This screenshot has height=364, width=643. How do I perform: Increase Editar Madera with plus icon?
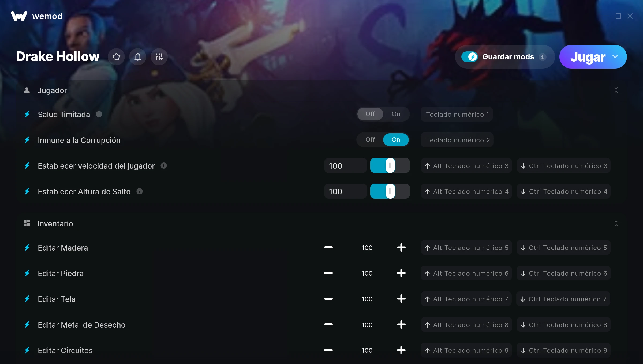401,248
